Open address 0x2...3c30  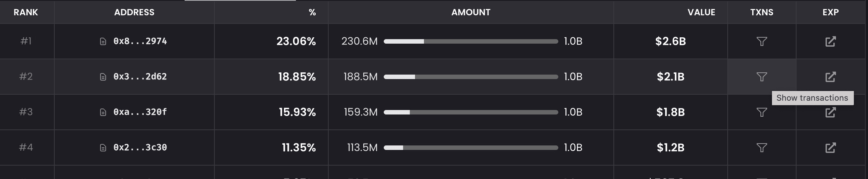pos(140,147)
